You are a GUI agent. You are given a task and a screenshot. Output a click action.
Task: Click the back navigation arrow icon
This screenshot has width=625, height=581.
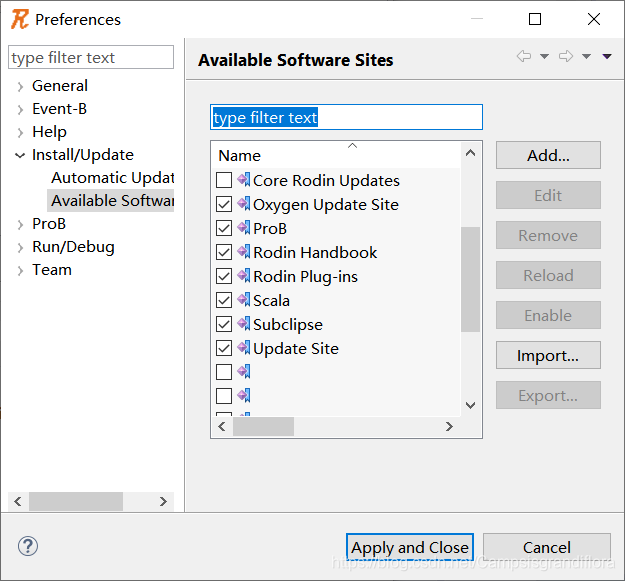[x=524, y=56]
